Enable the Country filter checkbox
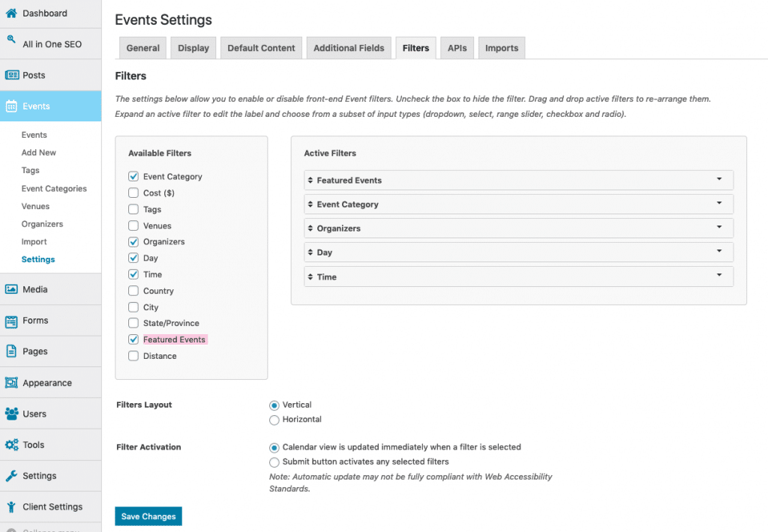The image size is (768, 532). click(x=133, y=291)
